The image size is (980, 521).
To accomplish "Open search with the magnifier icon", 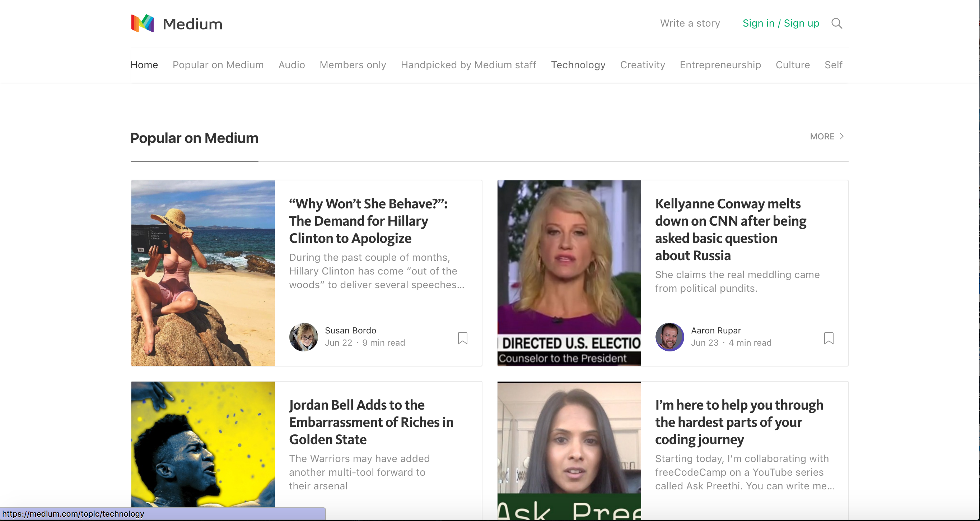I will (836, 24).
